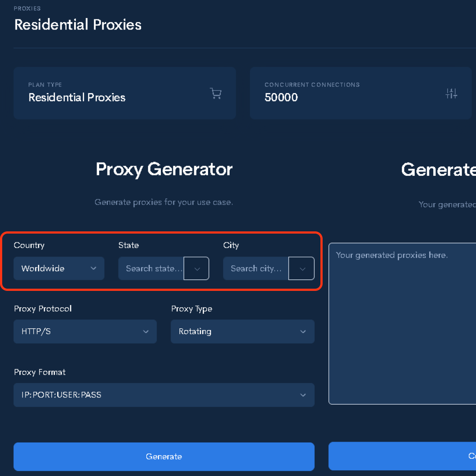Expand the Proxy Format IP:PORT:USER:PASS dropdown
The width and height of the screenshot is (476, 476).
click(x=164, y=395)
